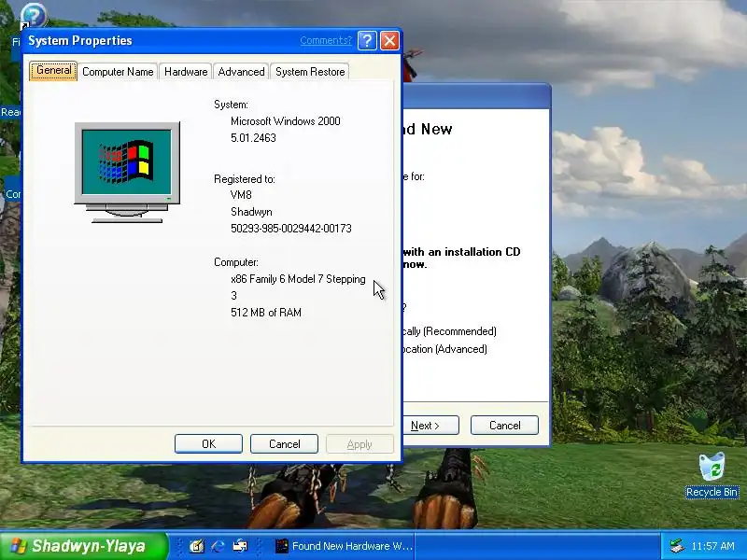The width and height of the screenshot is (747, 560).
Task: Click the '(Recommended)' option text in the wizard
Action: (459, 331)
